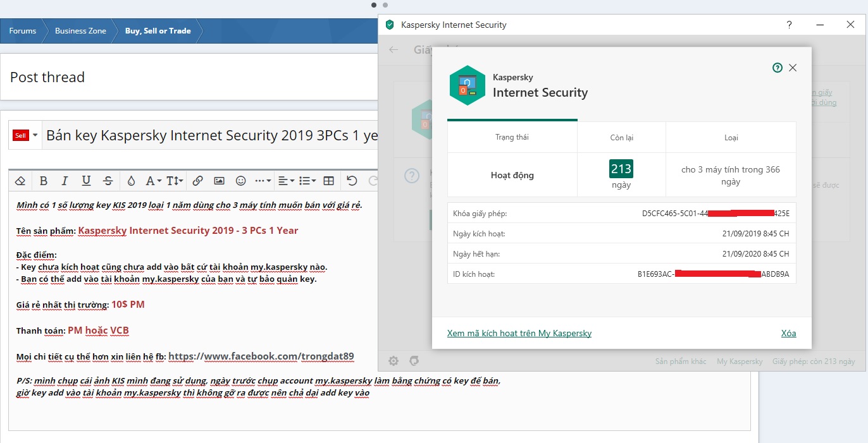Open the smilies emoji picker
The image size is (868, 443).
tap(240, 181)
